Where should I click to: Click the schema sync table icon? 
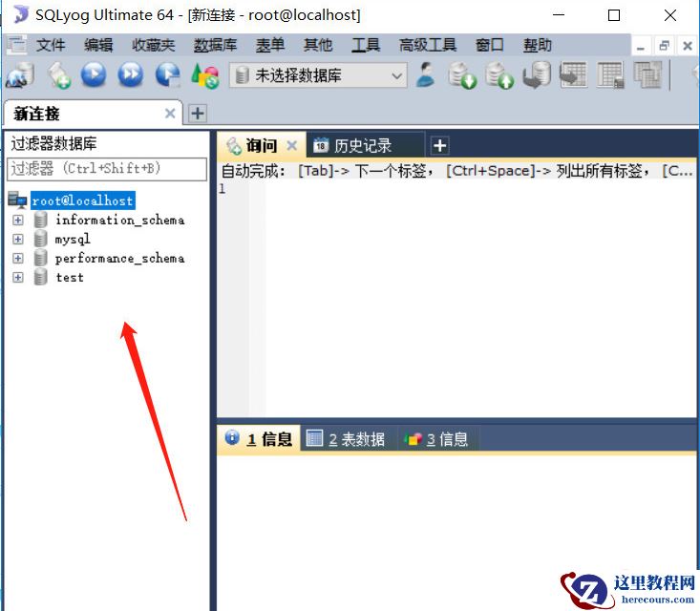(x=573, y=74)
